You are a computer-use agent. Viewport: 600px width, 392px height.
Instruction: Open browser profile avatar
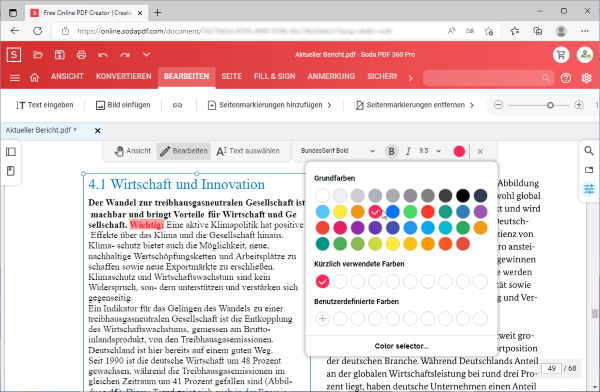pyautogui.click(x=561, y=31)
